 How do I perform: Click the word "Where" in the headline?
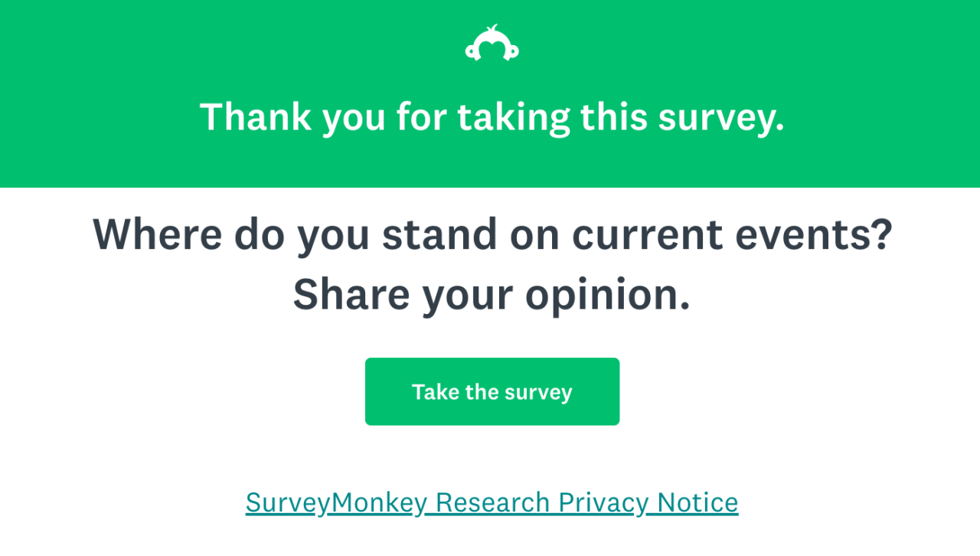pos(158,234)
